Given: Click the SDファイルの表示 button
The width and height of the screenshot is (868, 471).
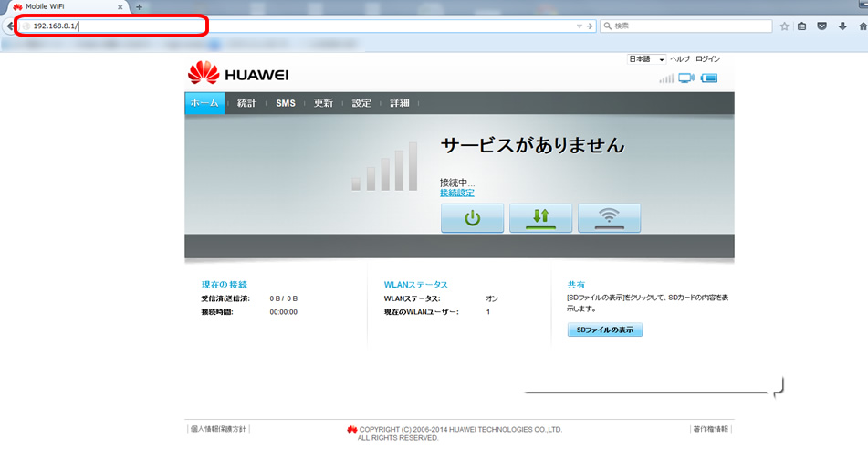Looking at the screenshot, I should 605,330.
